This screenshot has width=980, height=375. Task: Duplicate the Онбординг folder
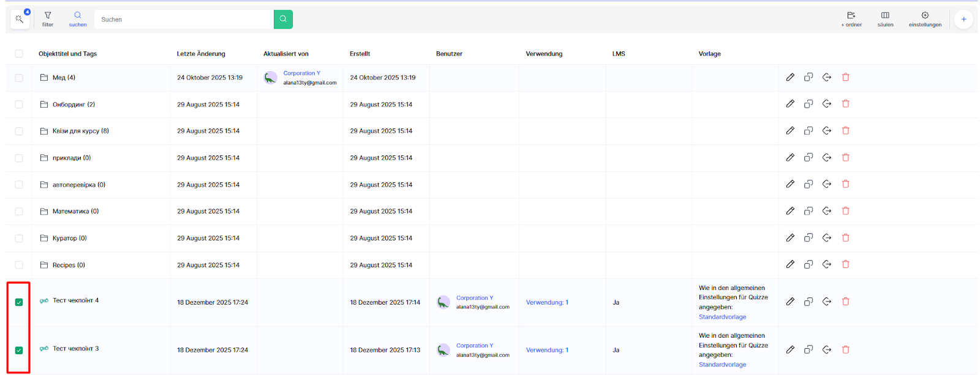coord(809,104)
